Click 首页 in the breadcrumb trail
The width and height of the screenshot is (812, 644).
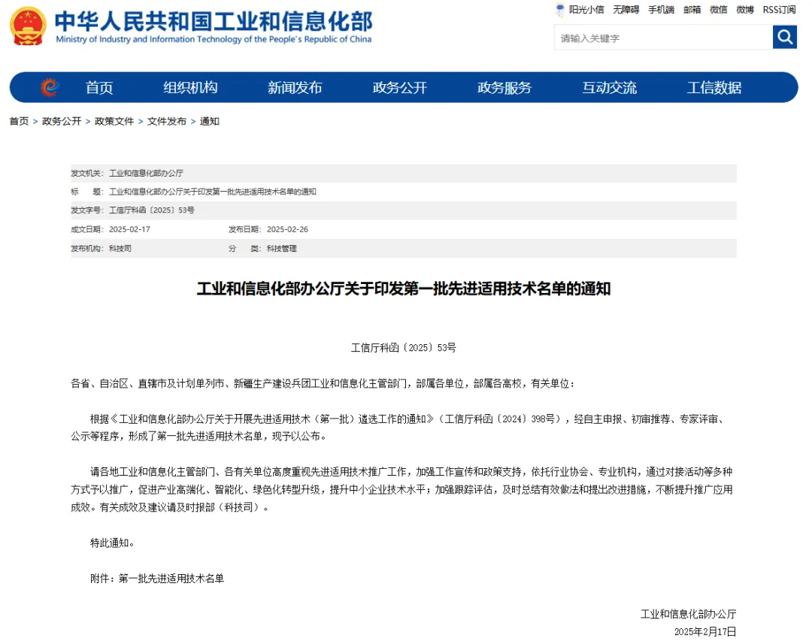pyautogui.click(x=19, y=121)
